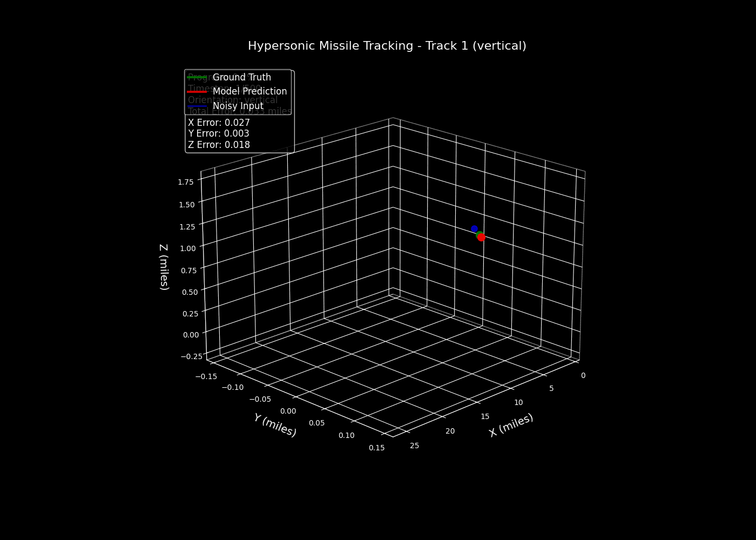Select the green Ground Truth legend marker
The width and height of the screenshot is (756, 540).
[x=197, y=77]
